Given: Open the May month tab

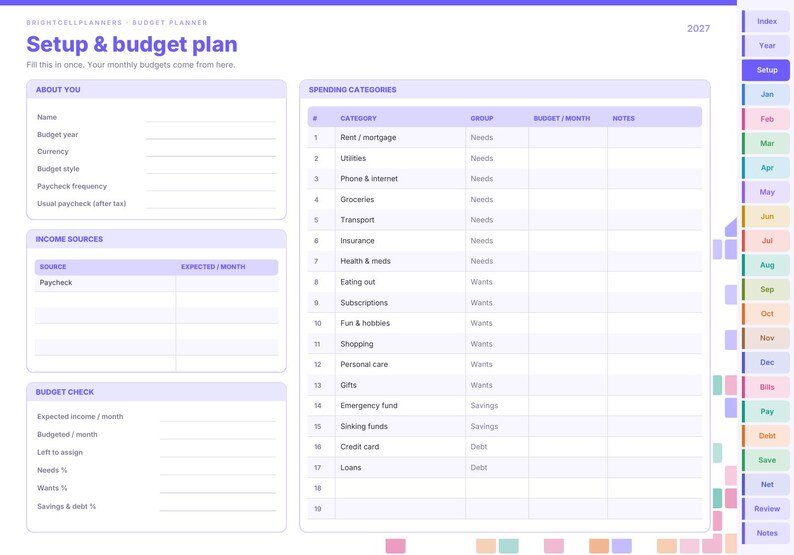Looking at the screenshot, I should (766, 192).
